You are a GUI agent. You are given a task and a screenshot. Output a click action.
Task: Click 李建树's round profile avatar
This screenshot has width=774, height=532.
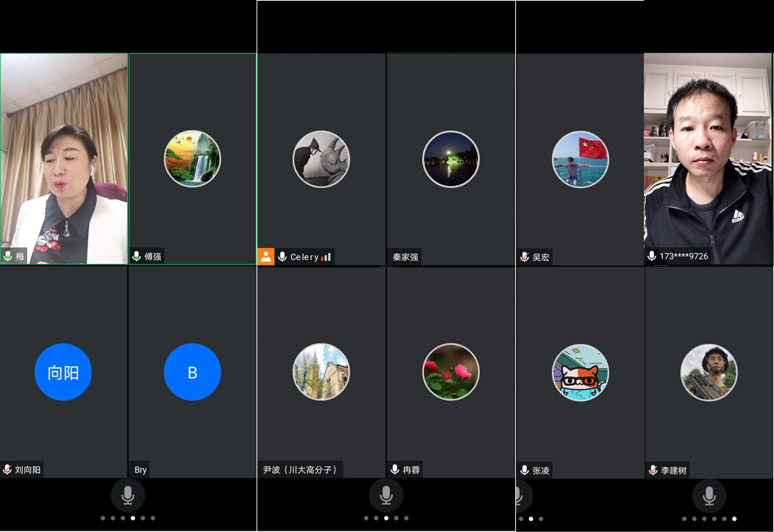(708, 372)
